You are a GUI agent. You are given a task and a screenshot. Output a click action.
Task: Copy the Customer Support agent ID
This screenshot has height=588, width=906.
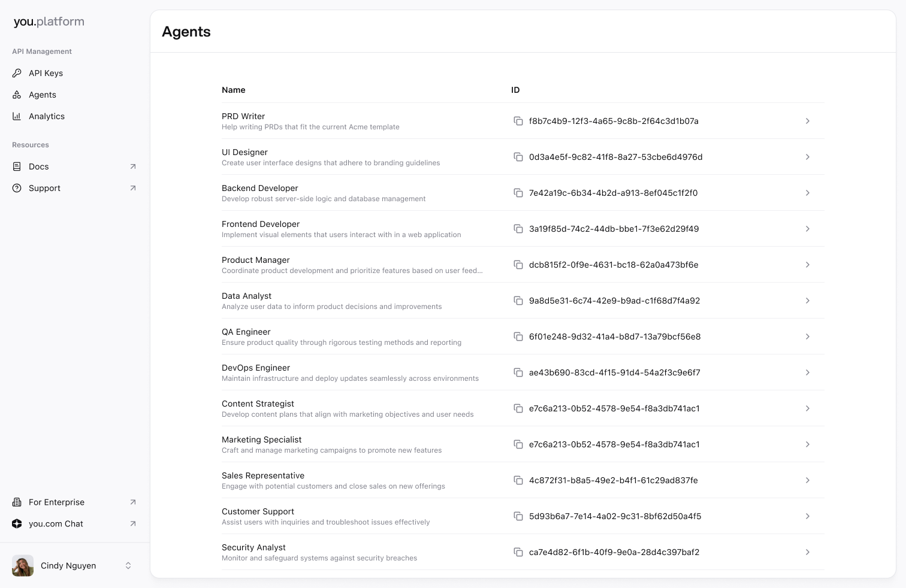pos(518,516)
